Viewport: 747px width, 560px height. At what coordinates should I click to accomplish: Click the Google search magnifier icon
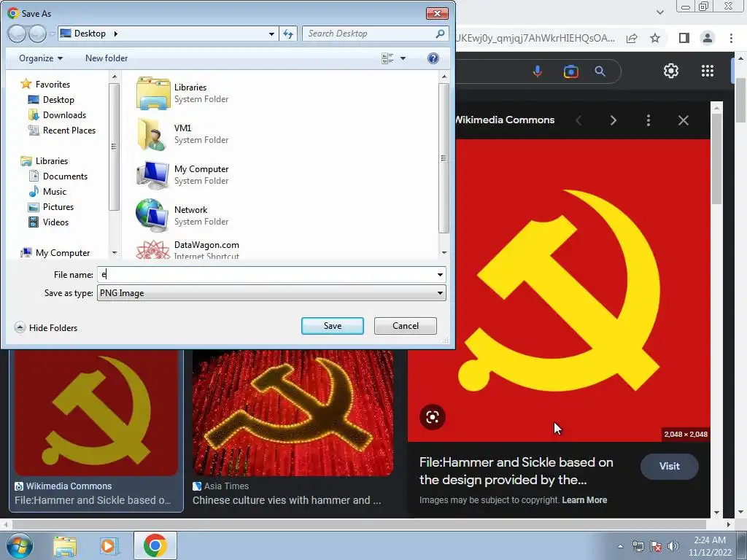(600, 71)
